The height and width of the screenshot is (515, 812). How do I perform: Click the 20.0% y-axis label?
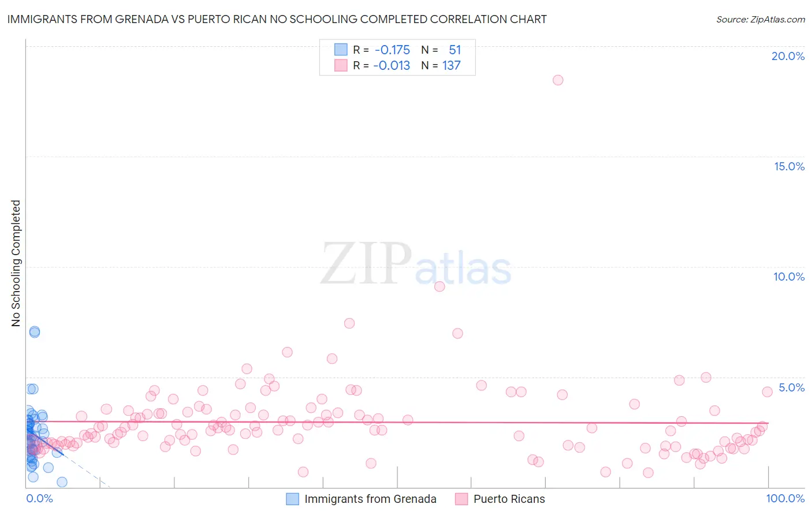(x=788, y=56)
